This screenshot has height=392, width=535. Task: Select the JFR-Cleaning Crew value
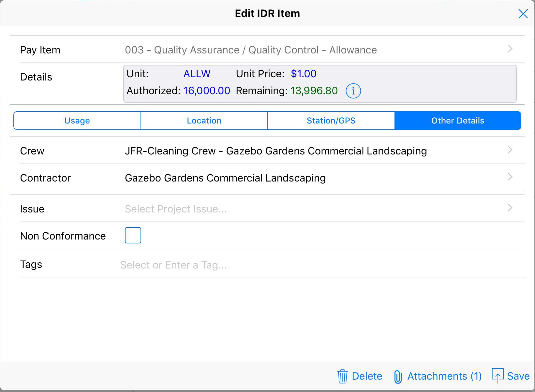coord(276,151)
